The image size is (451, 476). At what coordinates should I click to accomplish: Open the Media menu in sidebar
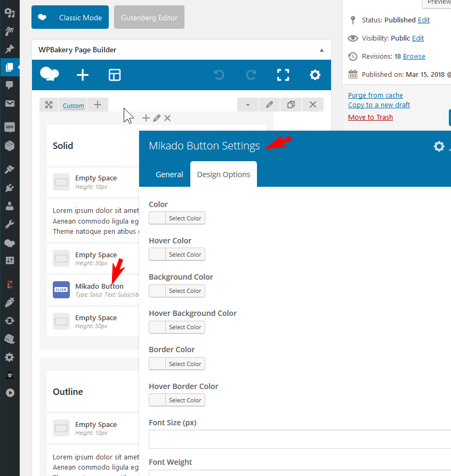click(x=10, y=13)
